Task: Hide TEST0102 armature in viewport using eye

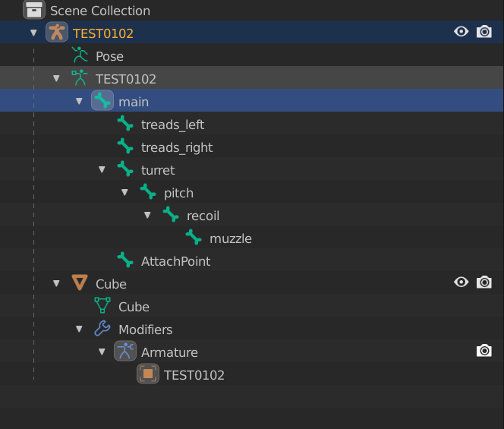Action: pyautogui.click(x=461, y=32)
